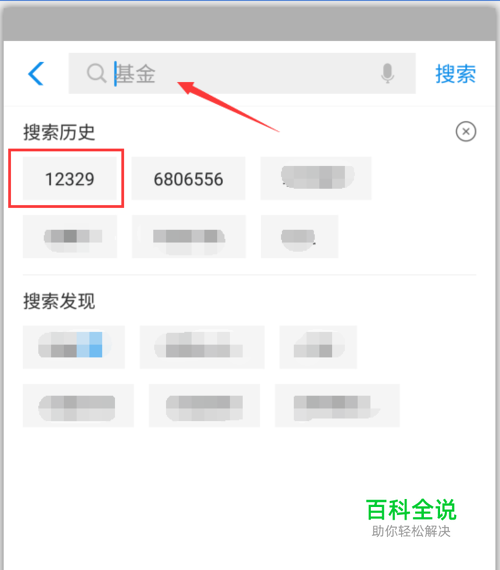
Task: Clear search history with the circled X
Action: tap(466, 131)
